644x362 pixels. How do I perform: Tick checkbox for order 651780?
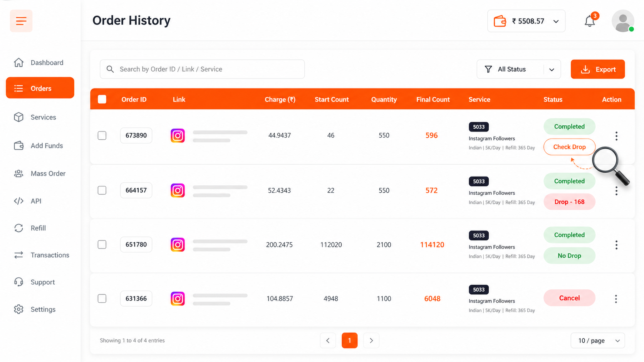[x=102, y=245]
